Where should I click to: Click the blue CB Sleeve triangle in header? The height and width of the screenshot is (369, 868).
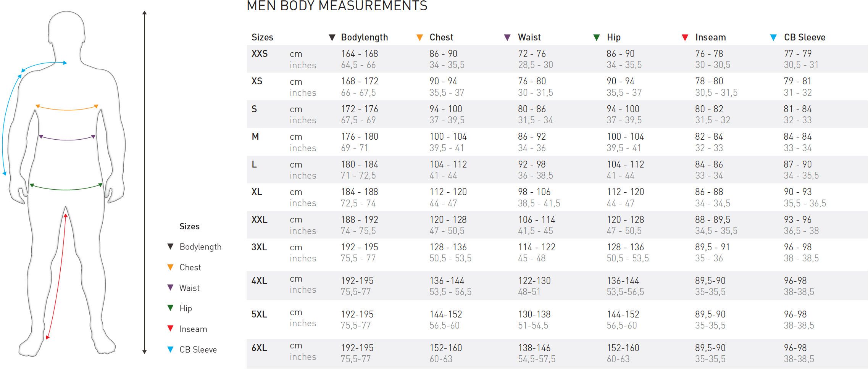click(x=773, y=37)
